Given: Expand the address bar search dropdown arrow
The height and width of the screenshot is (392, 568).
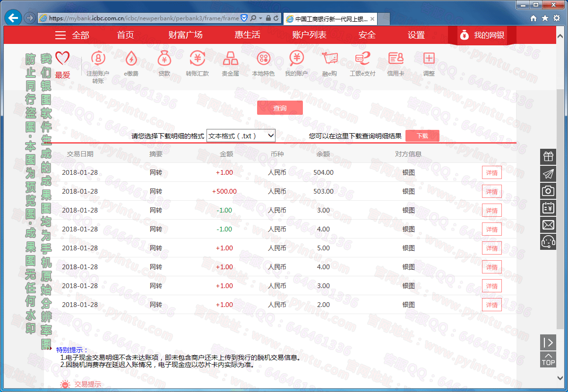Looking at the screenshot, I should [260, 18].
